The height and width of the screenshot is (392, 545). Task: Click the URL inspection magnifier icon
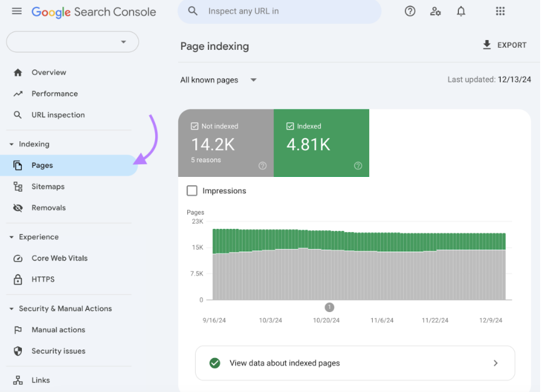pos(18,115)
